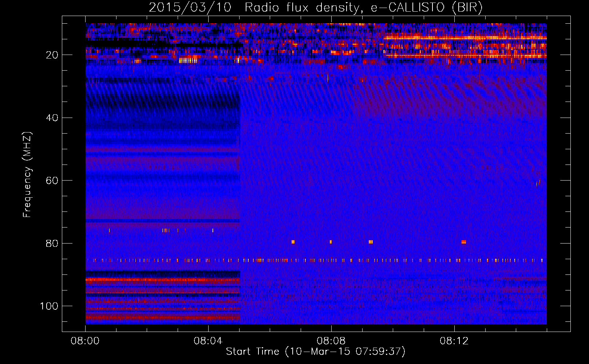Click the '40' frequency tick label
The width and height of the screenshot is (589, 364).
pos(52,118)
